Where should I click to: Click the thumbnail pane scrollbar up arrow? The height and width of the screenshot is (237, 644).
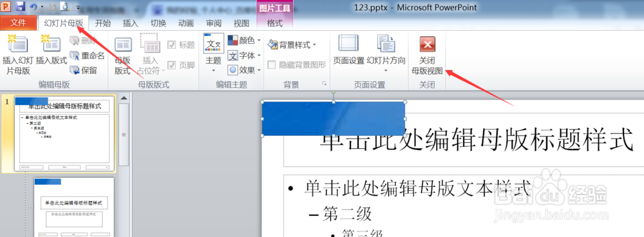tap(124, 98)
